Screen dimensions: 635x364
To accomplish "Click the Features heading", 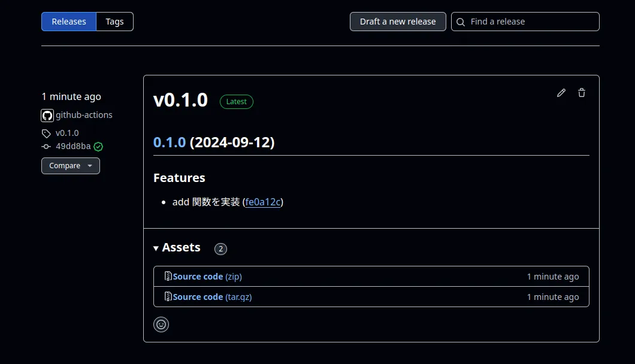I will (x=179, y=178).
